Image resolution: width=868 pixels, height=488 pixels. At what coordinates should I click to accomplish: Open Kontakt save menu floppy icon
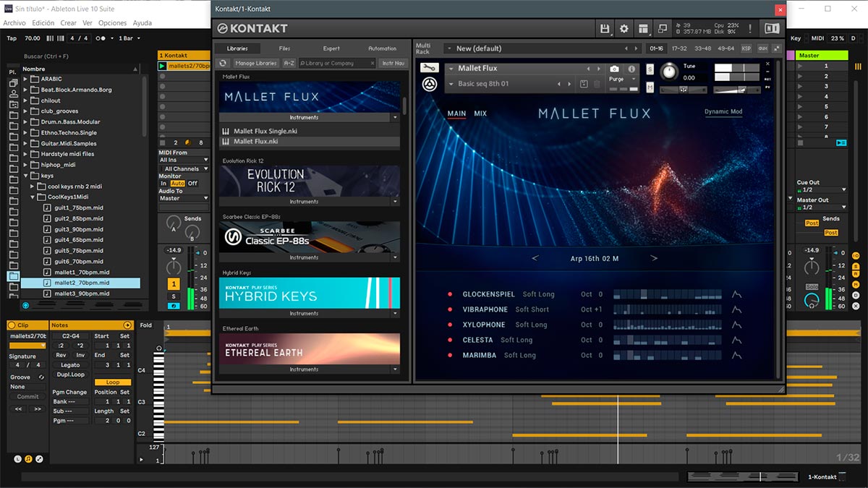point(605,28)
